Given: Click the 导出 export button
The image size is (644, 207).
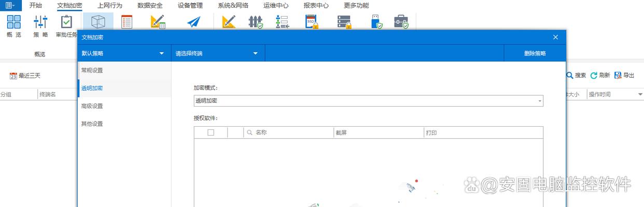Looking at the screenshot, I should click(624, 75).
